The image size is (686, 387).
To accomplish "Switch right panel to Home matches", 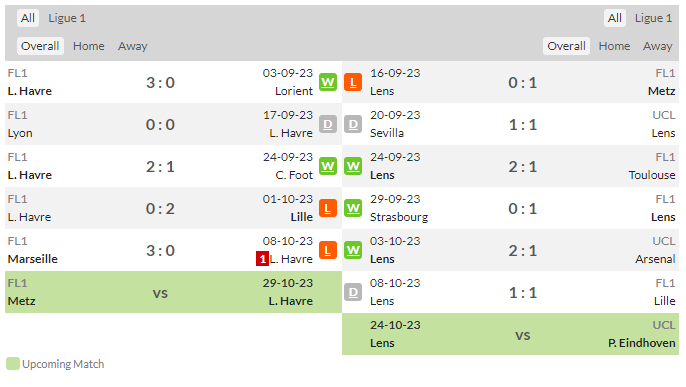I will click(x=614, y=46).
